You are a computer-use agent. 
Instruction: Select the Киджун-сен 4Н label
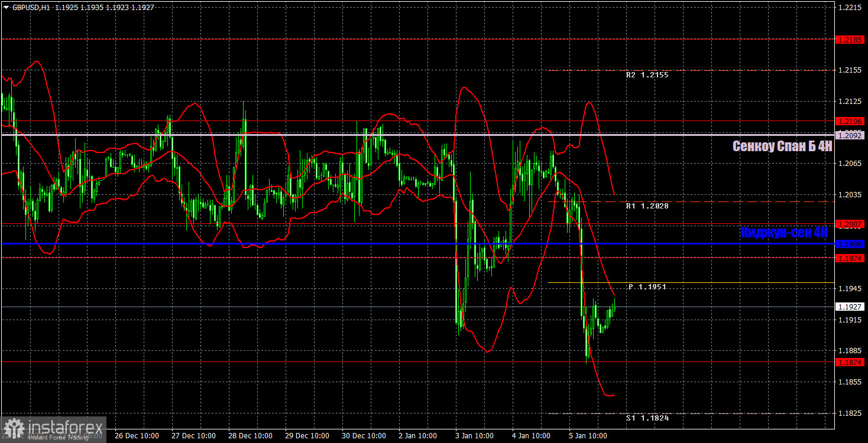tap(785, 233)
